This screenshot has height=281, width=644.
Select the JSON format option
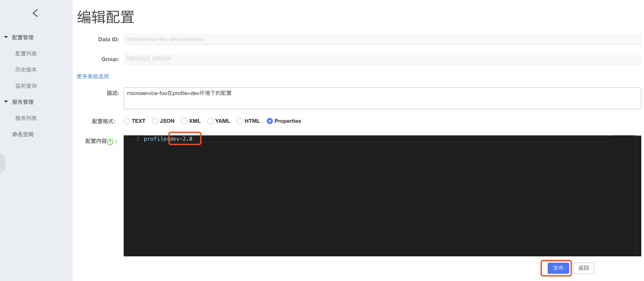[155, 121]
